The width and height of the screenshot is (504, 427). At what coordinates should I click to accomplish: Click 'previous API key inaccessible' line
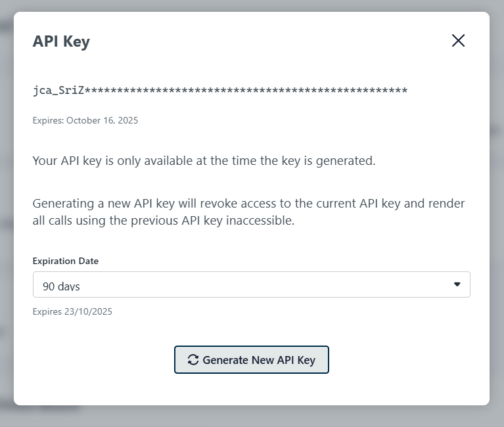click(163, 221)
